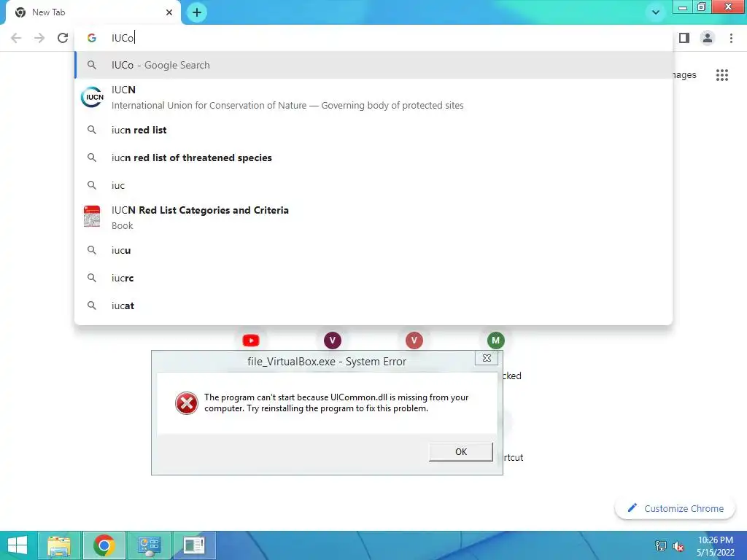
Task: Open the Windows Start button
Action: coord(18,545)
